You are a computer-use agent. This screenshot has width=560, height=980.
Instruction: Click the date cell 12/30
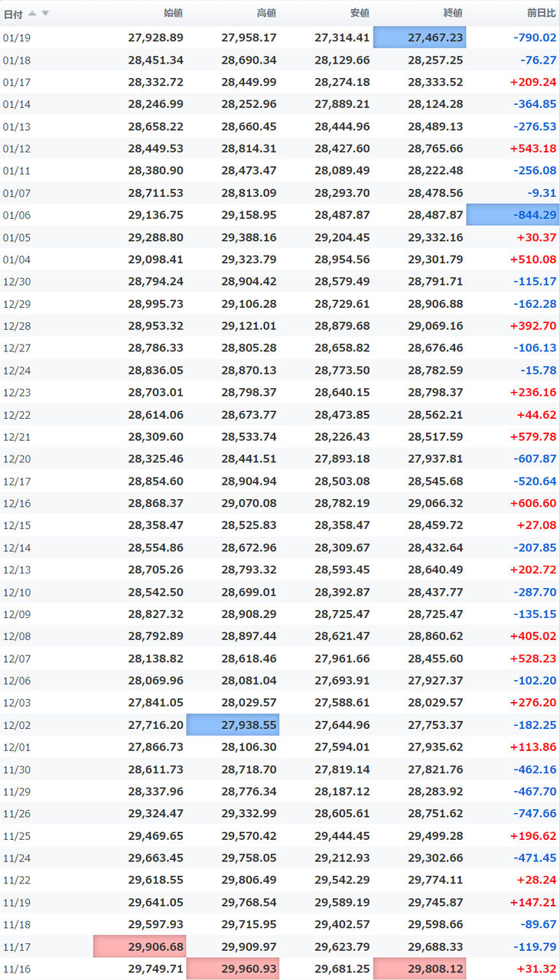tap(17, 282)
